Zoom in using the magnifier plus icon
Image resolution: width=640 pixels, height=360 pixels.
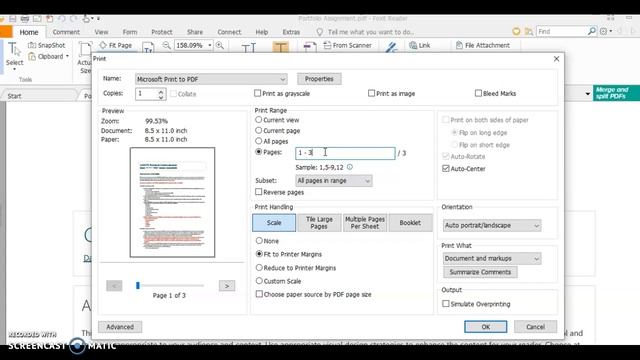pyautogui.click(x=220, y=45)
